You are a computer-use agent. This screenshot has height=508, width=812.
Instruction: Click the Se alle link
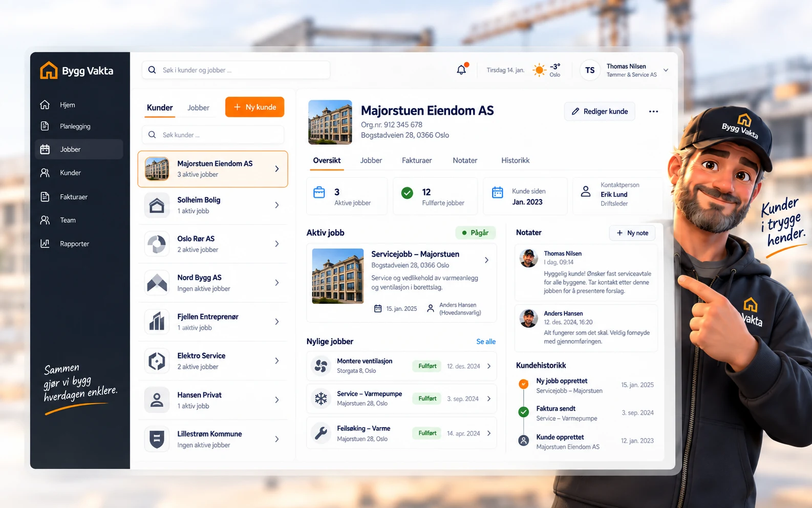(486, 342)
